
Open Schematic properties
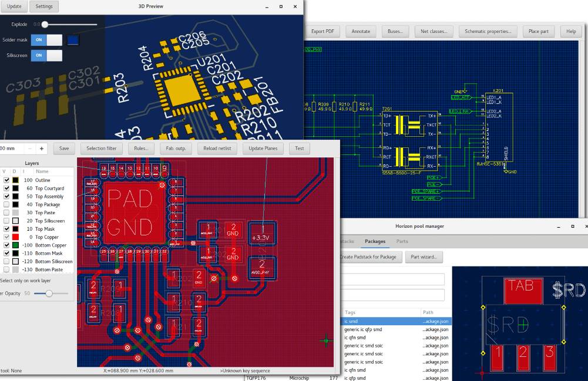[488, 32]
